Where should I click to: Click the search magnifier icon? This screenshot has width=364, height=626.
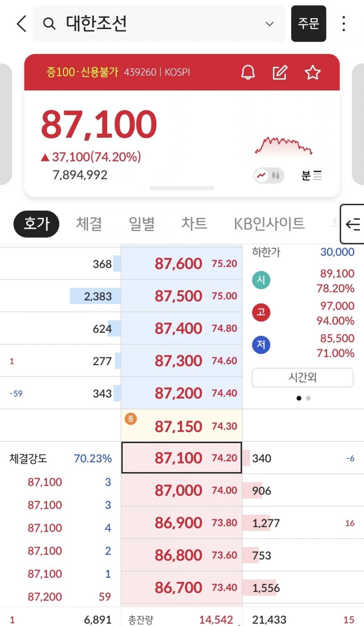coord(50,24)
